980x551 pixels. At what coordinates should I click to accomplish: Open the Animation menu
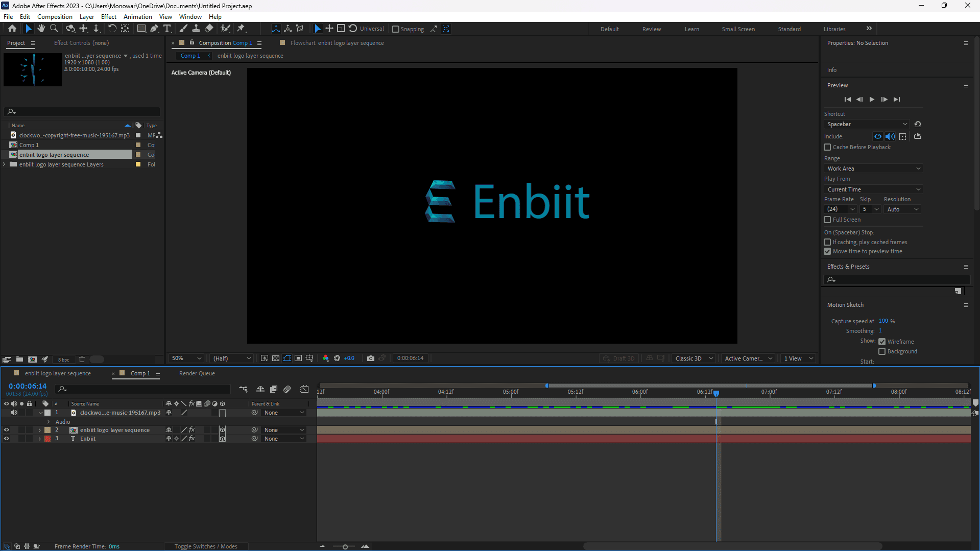point(137,17)
